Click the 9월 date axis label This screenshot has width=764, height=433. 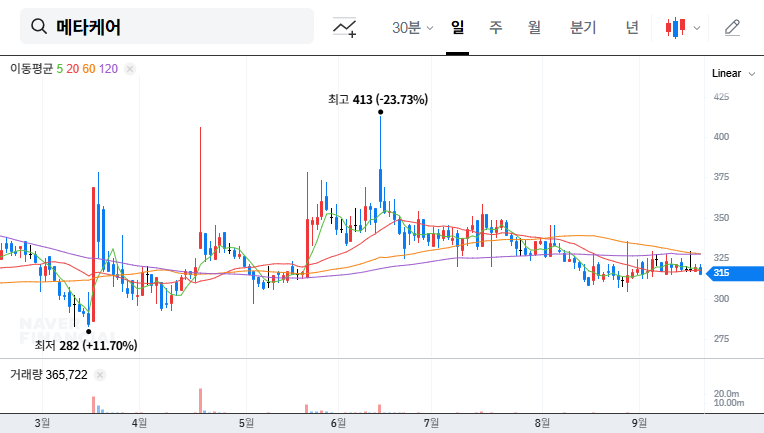click(639, 423)
